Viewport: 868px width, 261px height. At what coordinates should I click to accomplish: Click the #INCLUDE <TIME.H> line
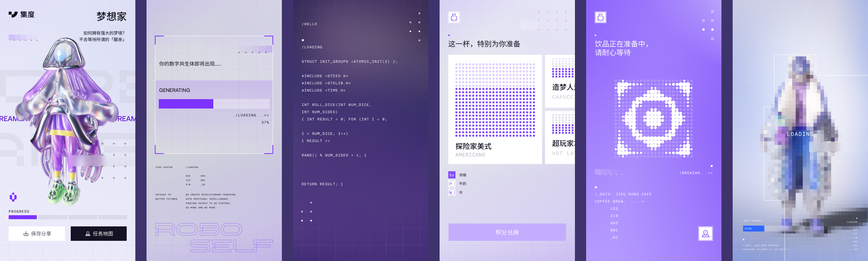(324, 90)
